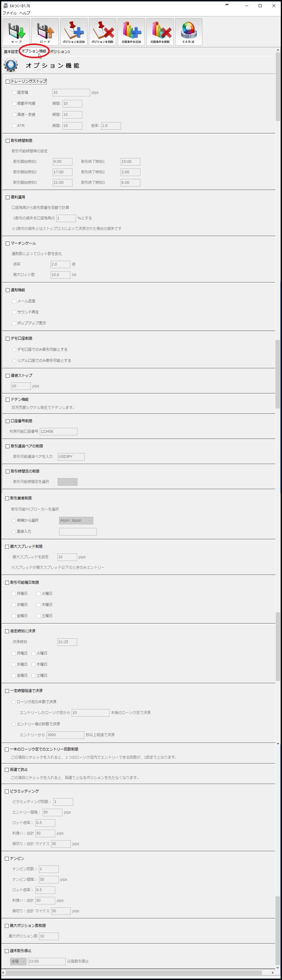Check 取引可能曜日制限 checkbox
Image resolution: width=282 pixels, height=980 pixels.
[x=7, y=583]
